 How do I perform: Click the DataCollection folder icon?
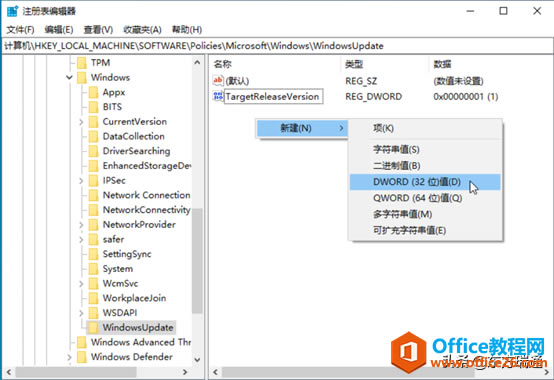(93, 137)
